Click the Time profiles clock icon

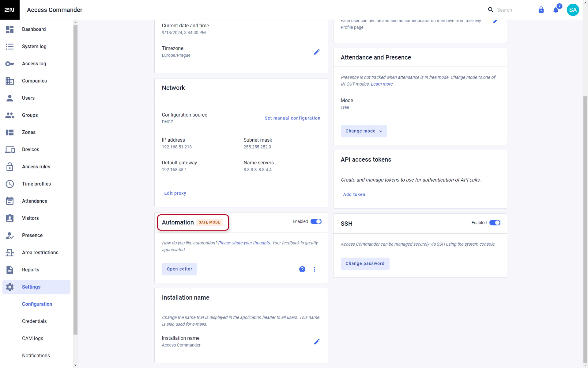tap(10, 184)
